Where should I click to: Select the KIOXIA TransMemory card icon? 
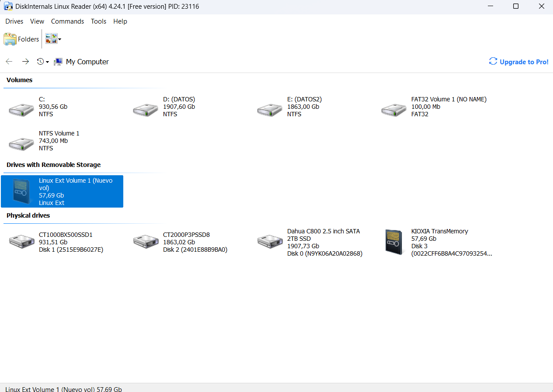(394, 241)
